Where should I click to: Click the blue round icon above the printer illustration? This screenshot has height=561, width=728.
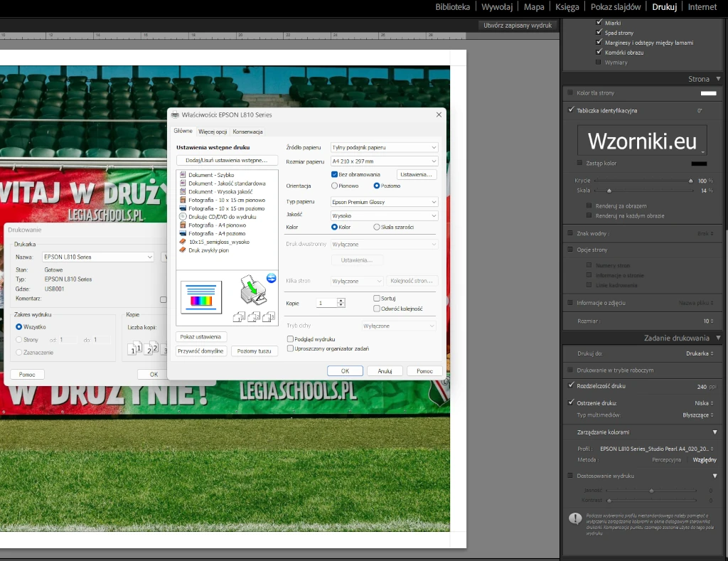[x=271, y=278]
